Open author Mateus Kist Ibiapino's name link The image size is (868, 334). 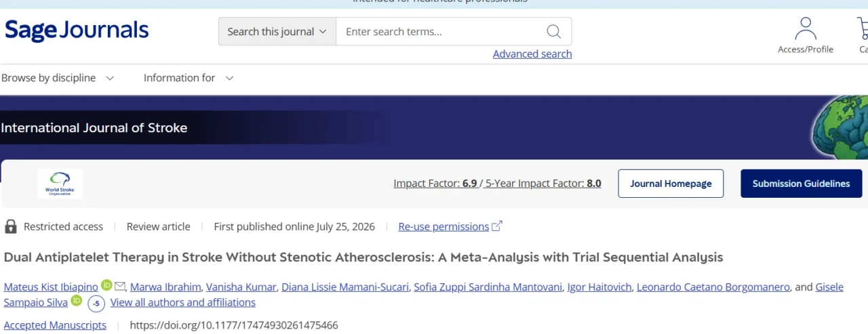tap(51, 287)
